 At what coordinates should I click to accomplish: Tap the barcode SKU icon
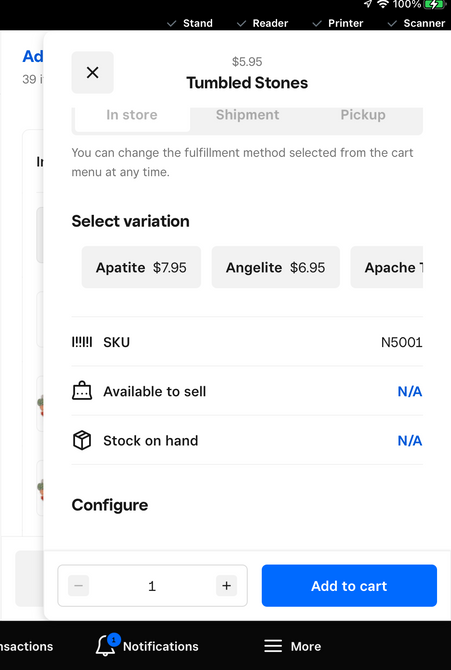82,342
